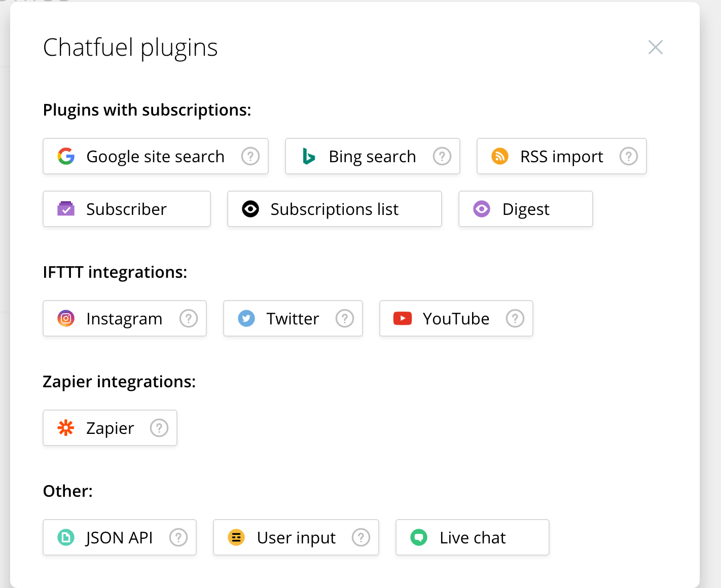Click the User input help icon
The height and width of the screenshot is (588, 721).
(x=360, y=537)
